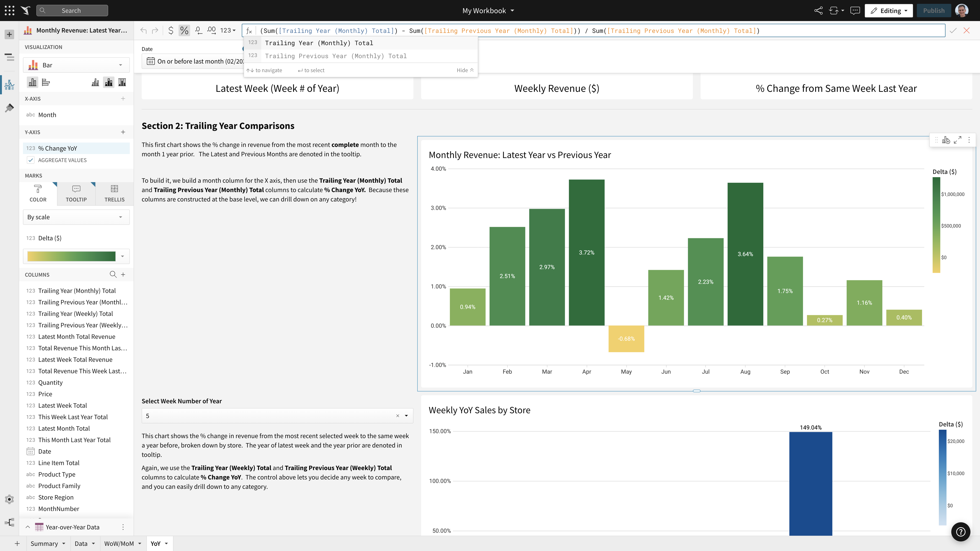The image size is (980, 551).
Task: Decrease the decimal places shown
Action: (x=198, y=30)
